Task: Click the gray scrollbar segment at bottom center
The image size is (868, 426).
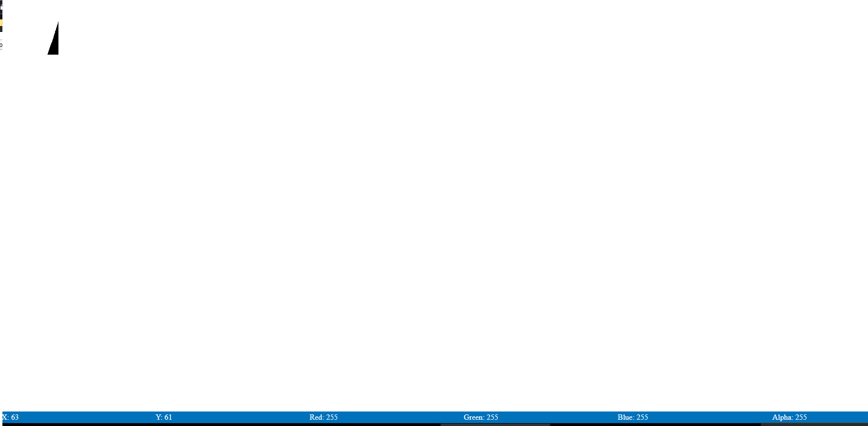Action: tap(495, 425)
